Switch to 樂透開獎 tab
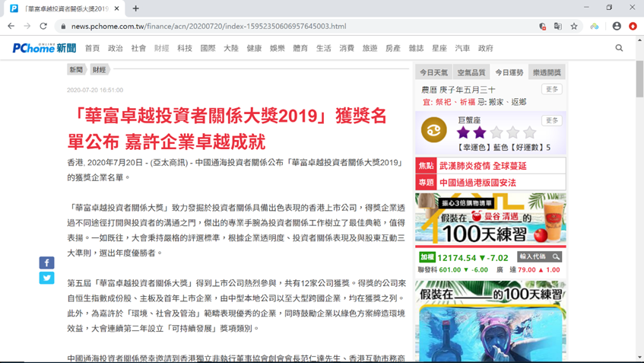 point(547,72)
